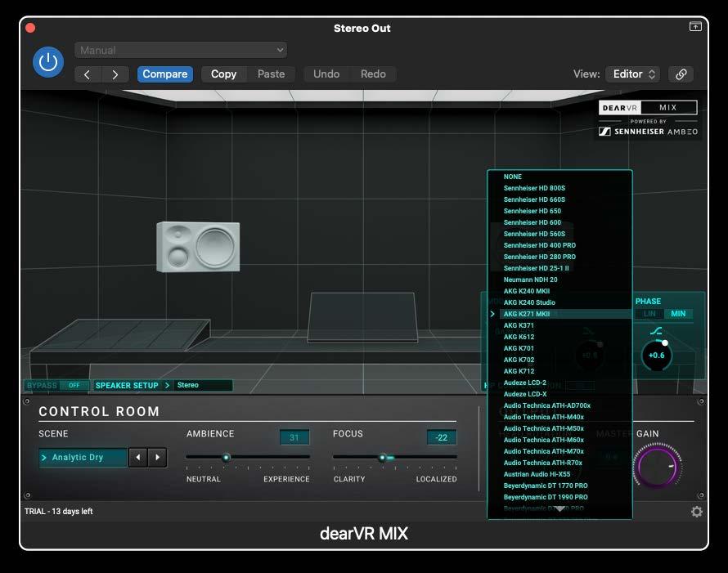The width and height of the screenshot is (728, 573).
Task: Click the link chain icon
Action: click(681, 74)
